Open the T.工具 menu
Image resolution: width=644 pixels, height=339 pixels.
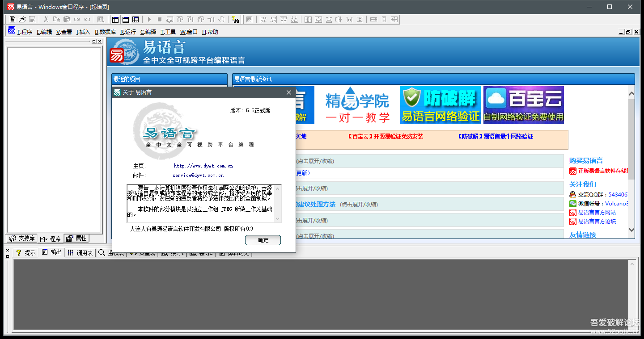pos(168,32)
